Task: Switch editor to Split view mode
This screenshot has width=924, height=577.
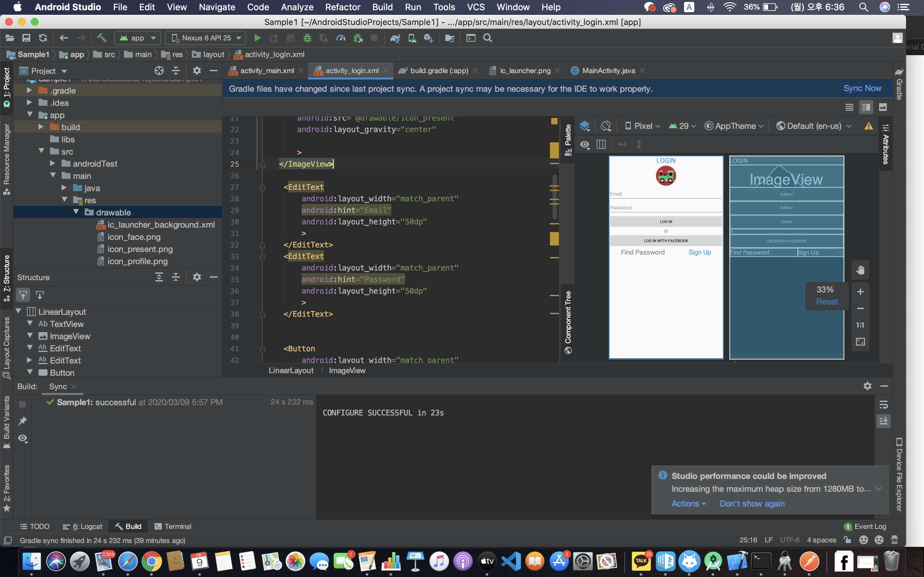Action: coord(866,107)
